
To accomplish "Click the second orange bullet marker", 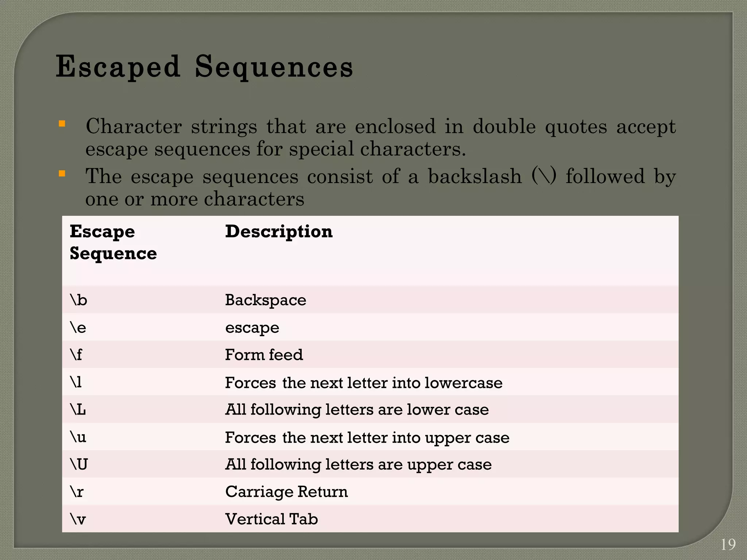I will click(62, 174).
